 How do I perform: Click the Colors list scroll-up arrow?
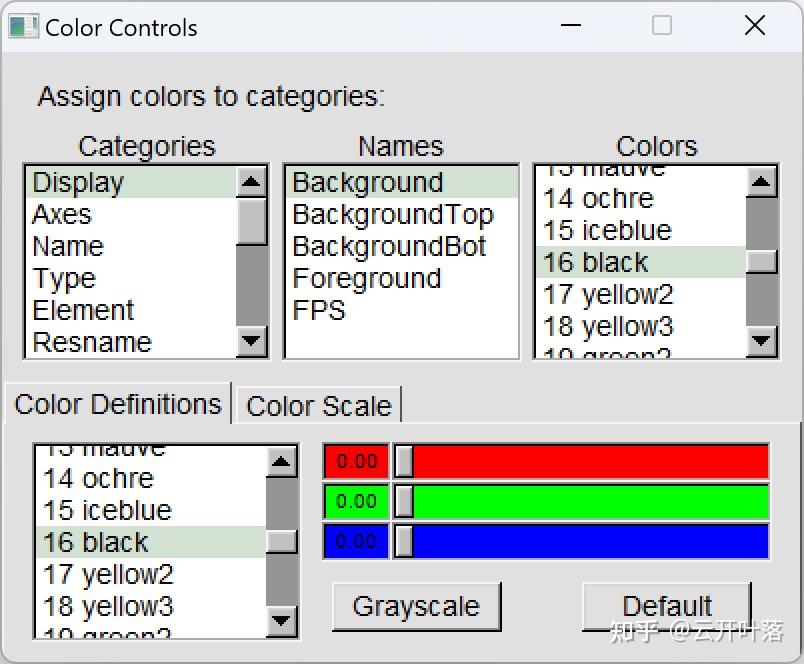[x=762, y=182]
